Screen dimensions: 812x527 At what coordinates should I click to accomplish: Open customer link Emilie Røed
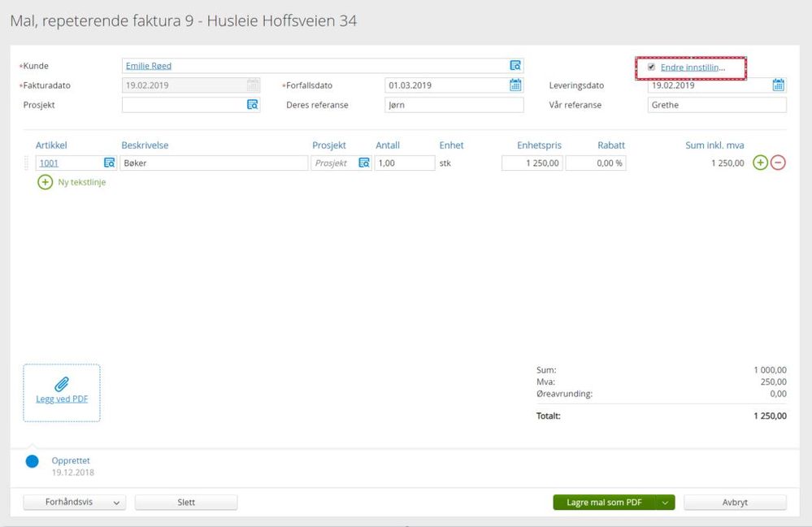[149, 66]
